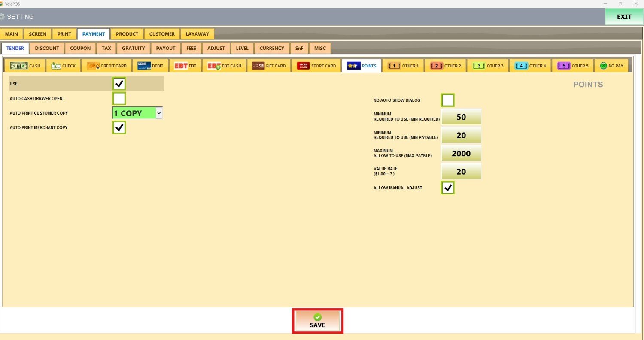Image resolution: width=644 pixels, height=340 pixels.
Task: Click the EXIT button
Action: coord(624,17)
